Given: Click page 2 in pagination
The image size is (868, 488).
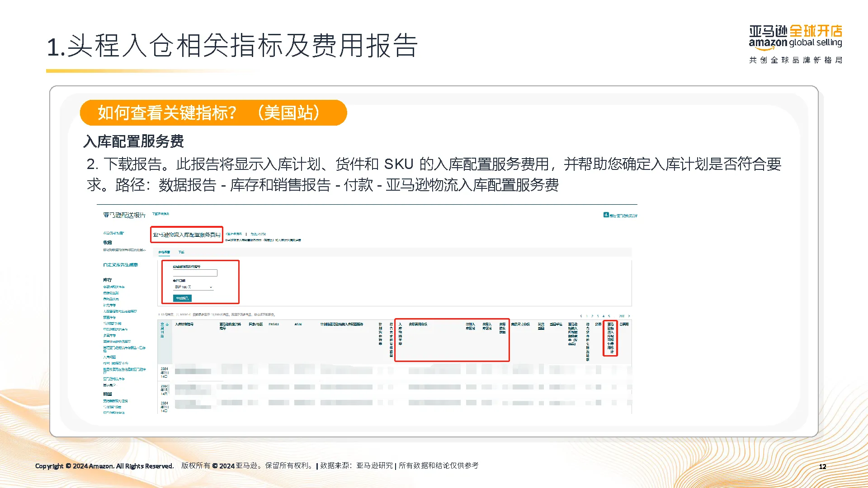Looking at the screenshot, I should (x=592, y=316).
